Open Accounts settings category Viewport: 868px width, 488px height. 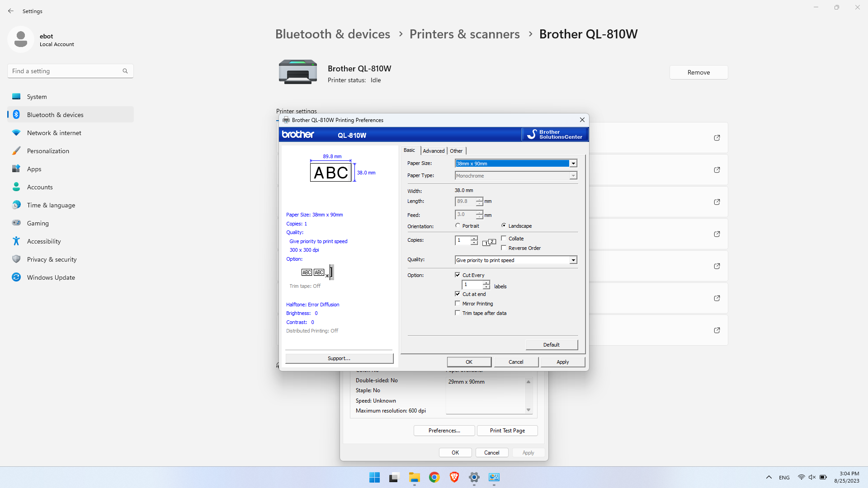[x=71, y=187]
